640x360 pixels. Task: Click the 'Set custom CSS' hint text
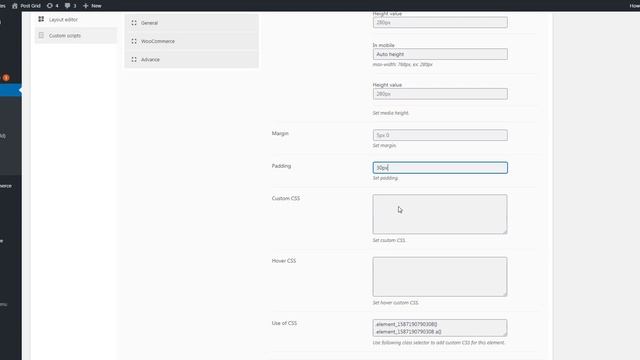pyautogui.click(x=389, y=240)
